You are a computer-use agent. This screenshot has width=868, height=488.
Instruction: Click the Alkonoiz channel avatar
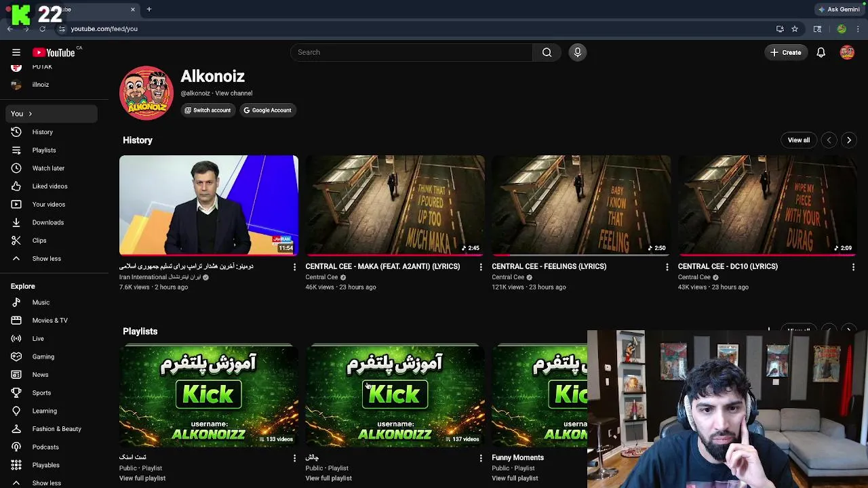(146, 93)
